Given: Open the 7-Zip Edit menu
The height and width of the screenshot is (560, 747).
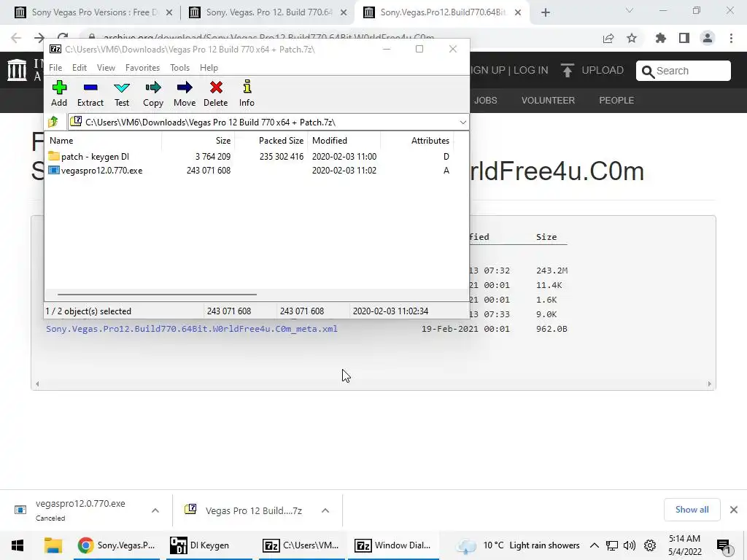Looking at the screenshot, I should [x=79, y=68].
